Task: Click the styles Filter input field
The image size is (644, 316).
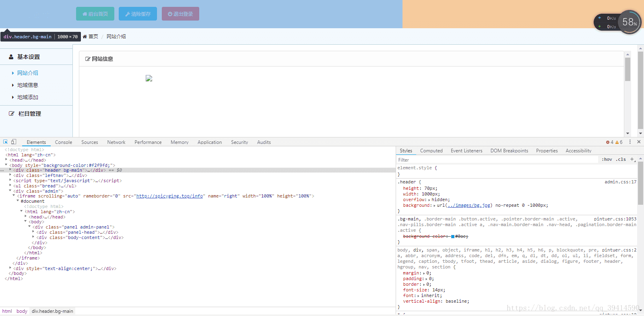Action: 497,160
